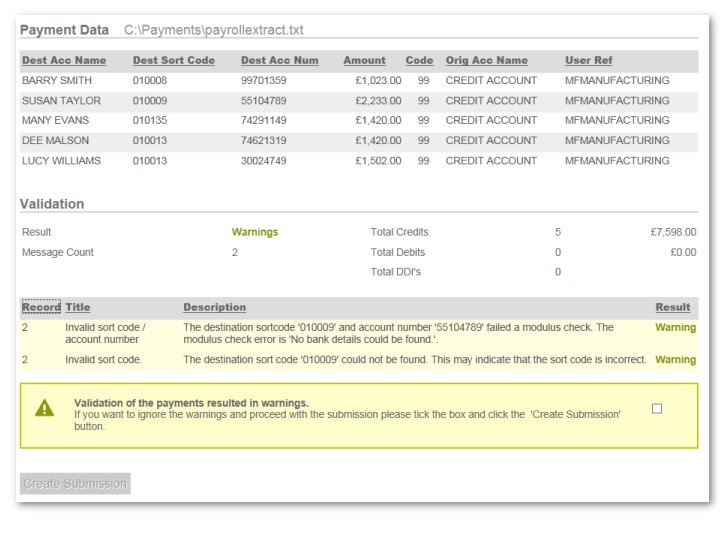Screen dimensions: 726x538
Task: Click the payrollextract.txt file path
Action: pos(213,30)
